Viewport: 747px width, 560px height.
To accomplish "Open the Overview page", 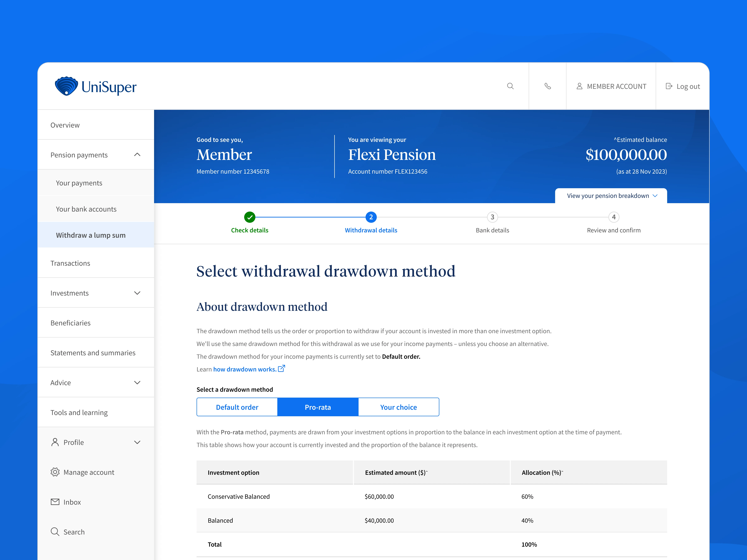I will click(x=96, y=125).
